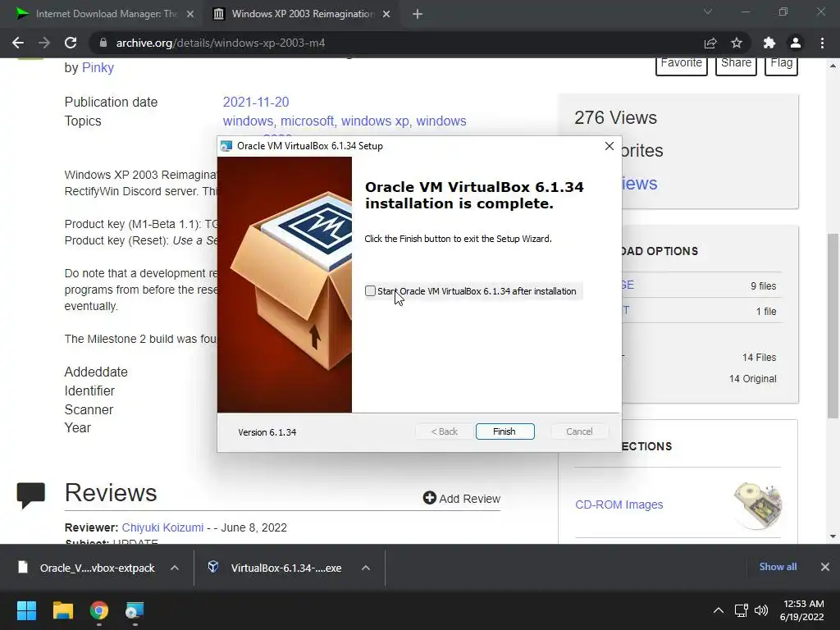This screenshot has height=630, width=840.
Task: Close the Chrome downloads bar
Action: pyautogui.click(x=825, y=567)
